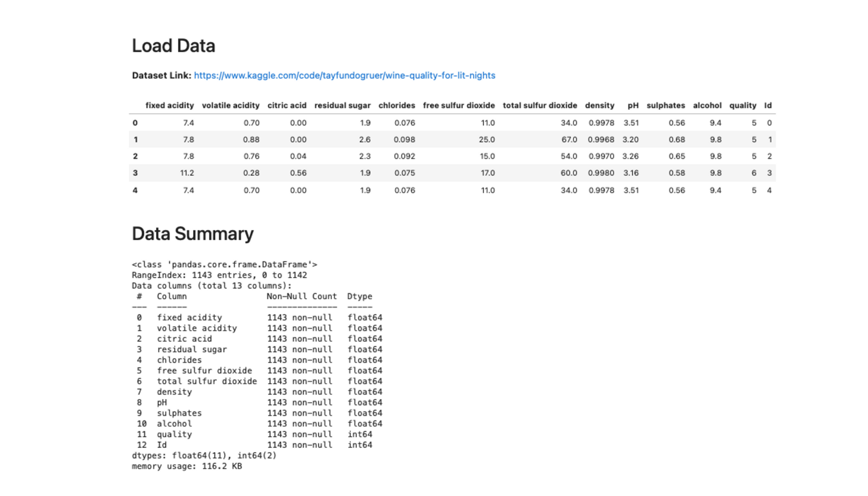Select the density column header
868x496 pixels.
click(x=599, y=105)
